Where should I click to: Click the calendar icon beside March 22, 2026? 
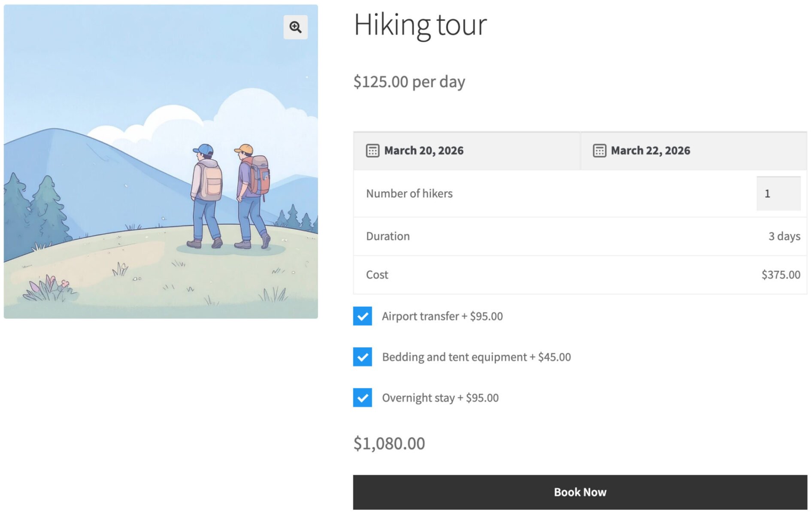[x=598, y=150]
